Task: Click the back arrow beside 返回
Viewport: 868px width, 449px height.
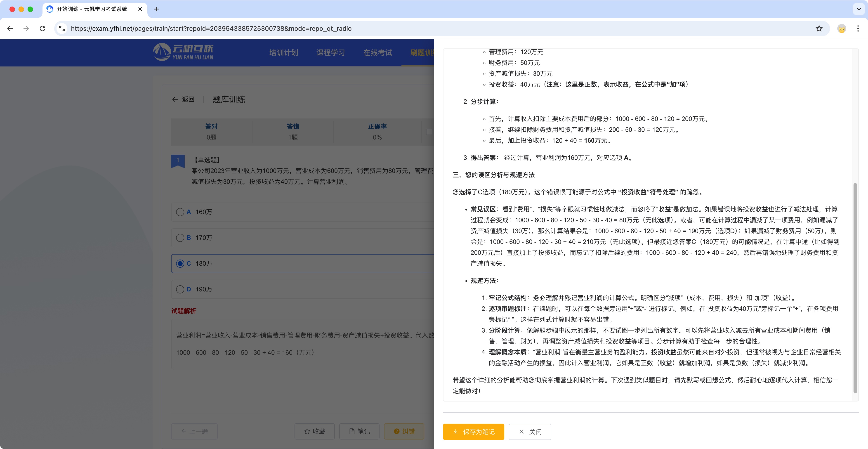Action: pos(175,99)
